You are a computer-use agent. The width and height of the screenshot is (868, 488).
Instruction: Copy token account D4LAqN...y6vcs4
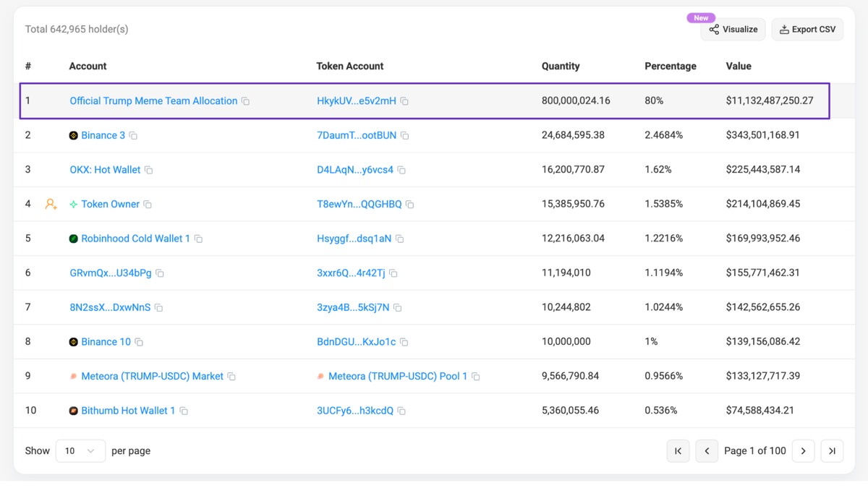(402, 170)
